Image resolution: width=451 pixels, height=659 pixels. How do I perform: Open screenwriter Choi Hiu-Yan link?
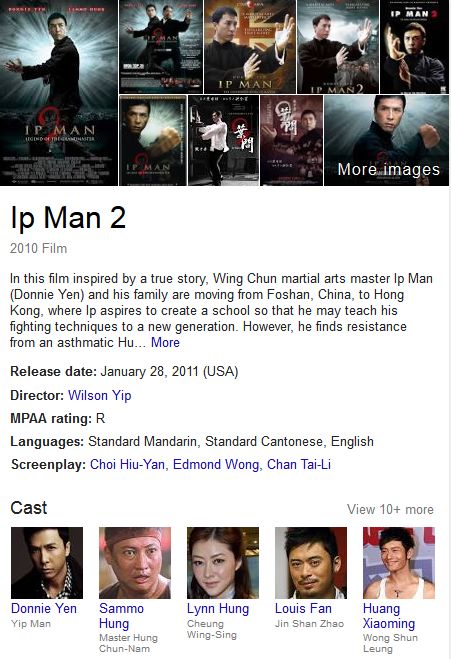pos(127,464)
